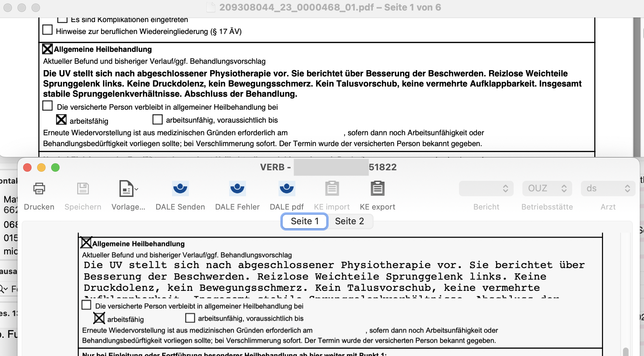644x356 pixels.
Task: Toggle arbeitsfähig checkbox in PDF window
Action: (x=61, y=120)
